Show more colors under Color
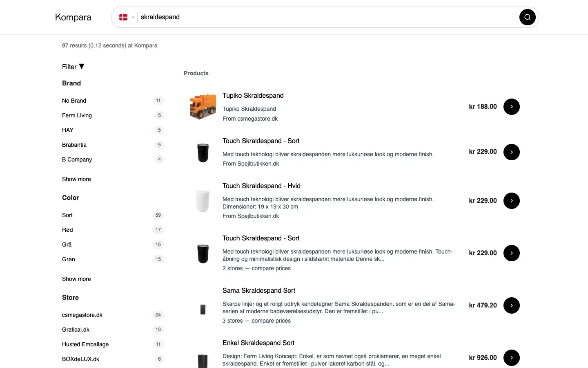The image size is (588, 368). pyautogui.click(x=76, y=279)
